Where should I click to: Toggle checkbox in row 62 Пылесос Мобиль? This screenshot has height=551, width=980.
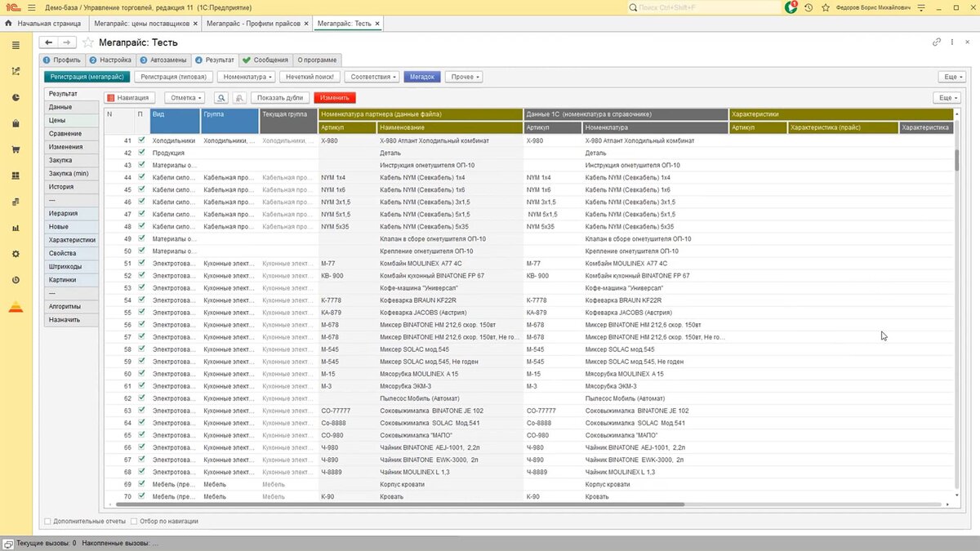141,398
